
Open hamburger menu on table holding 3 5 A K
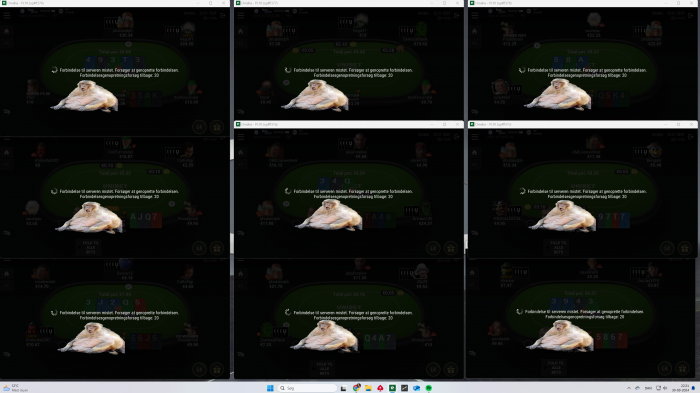[x=7, y=15]
